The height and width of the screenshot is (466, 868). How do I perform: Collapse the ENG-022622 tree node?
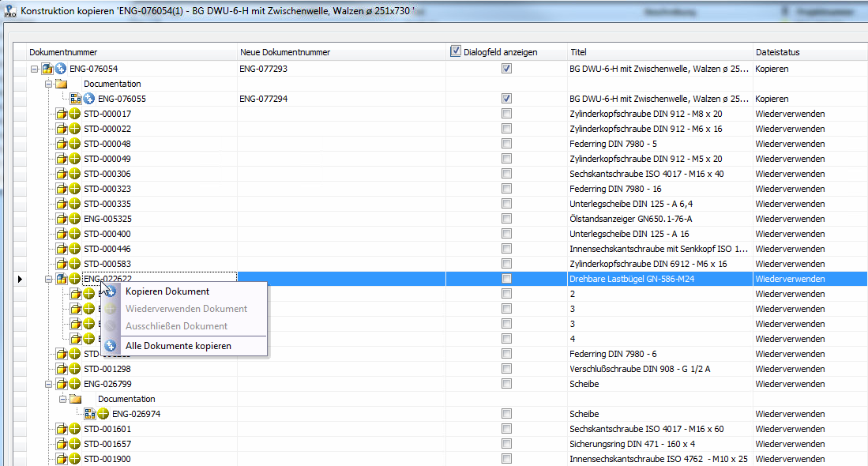pos(48,279)
